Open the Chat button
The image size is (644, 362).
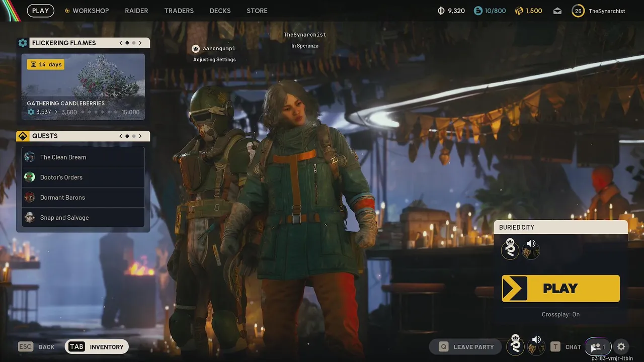click(x=566, y=347)
